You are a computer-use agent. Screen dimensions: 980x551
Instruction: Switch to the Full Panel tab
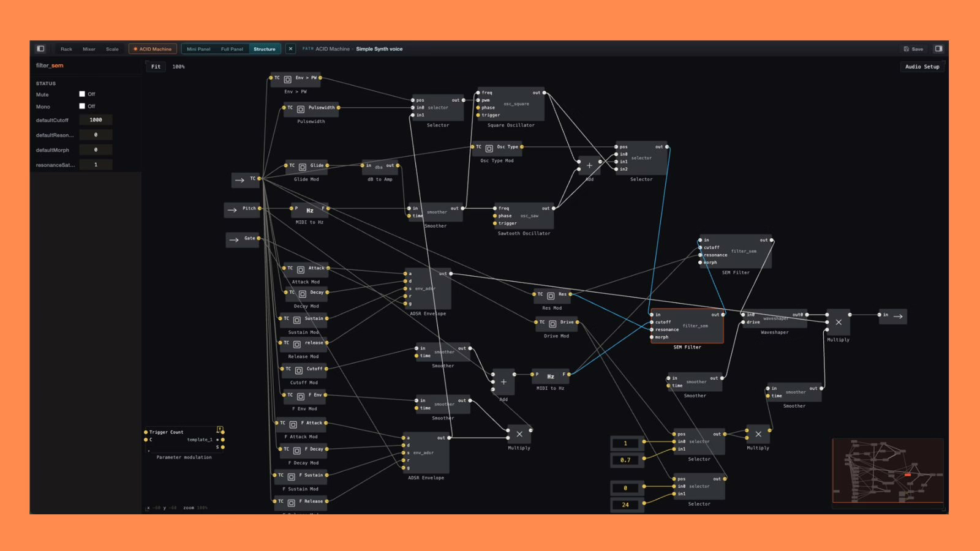(x=232, y=49)
